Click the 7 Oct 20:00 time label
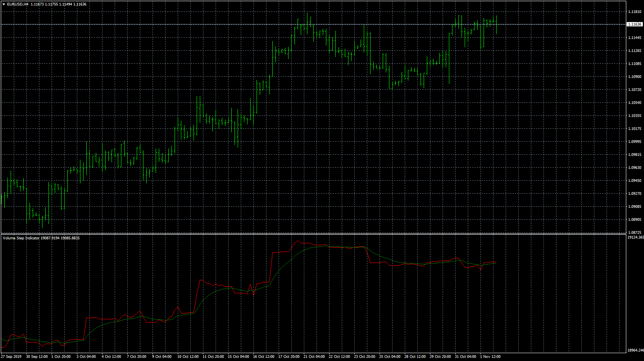The width and height of the screenshot is (644, 361). pyautogui.click(x=137, y=357)
